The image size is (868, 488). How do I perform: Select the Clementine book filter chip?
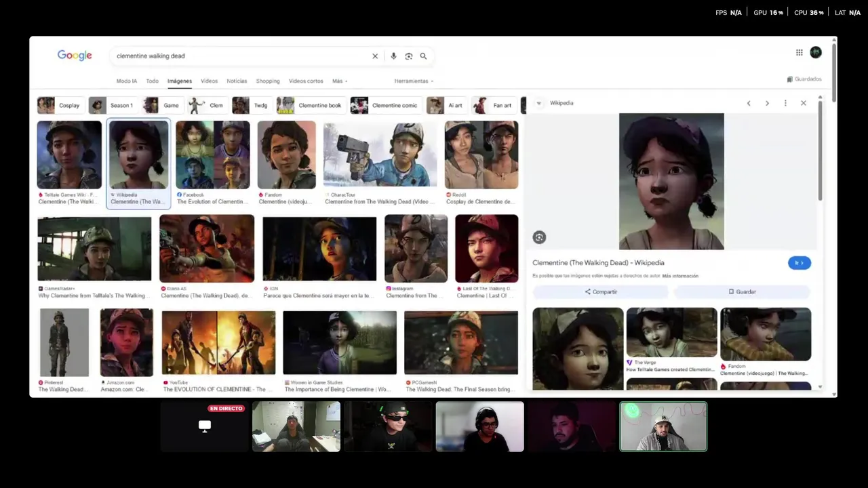pos(311,105)
